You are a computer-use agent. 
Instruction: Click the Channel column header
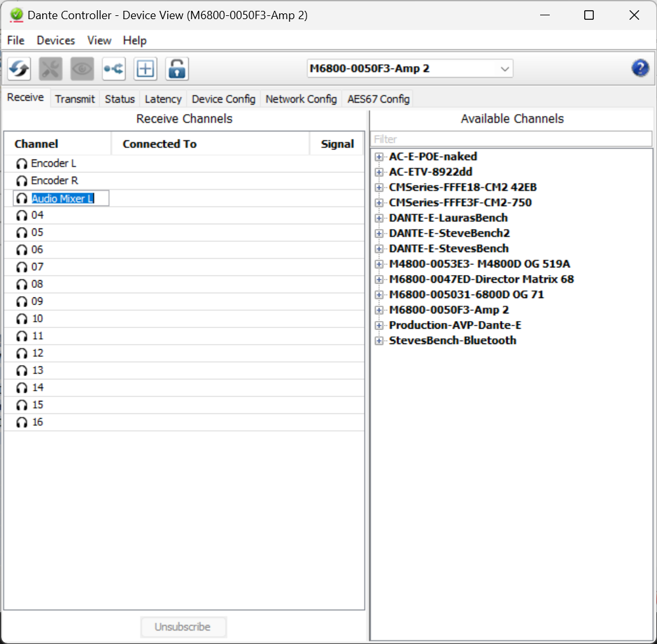[58, 144]
